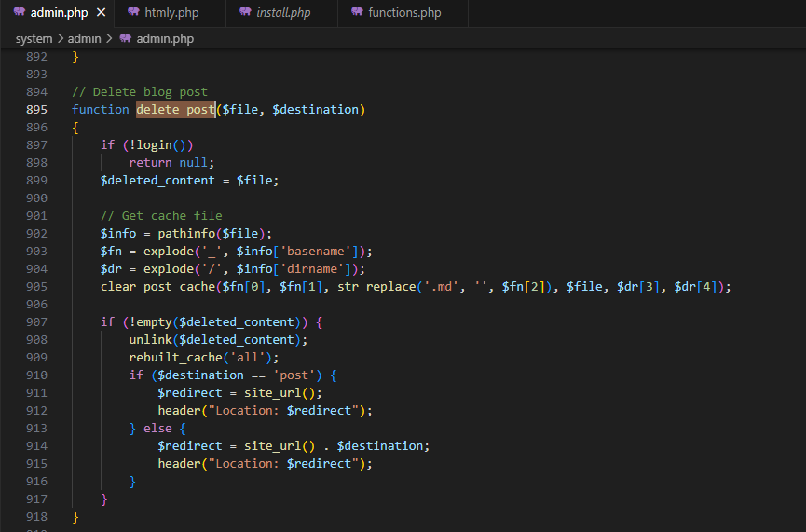Place cursor on the clear_post_cache call
The width and height of the screenshot is (806, 532).
coord(157,287)
